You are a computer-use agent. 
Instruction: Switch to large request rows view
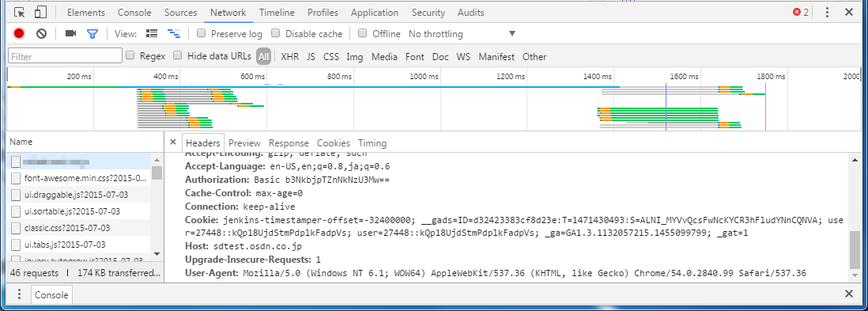click(x=152, y=34)
